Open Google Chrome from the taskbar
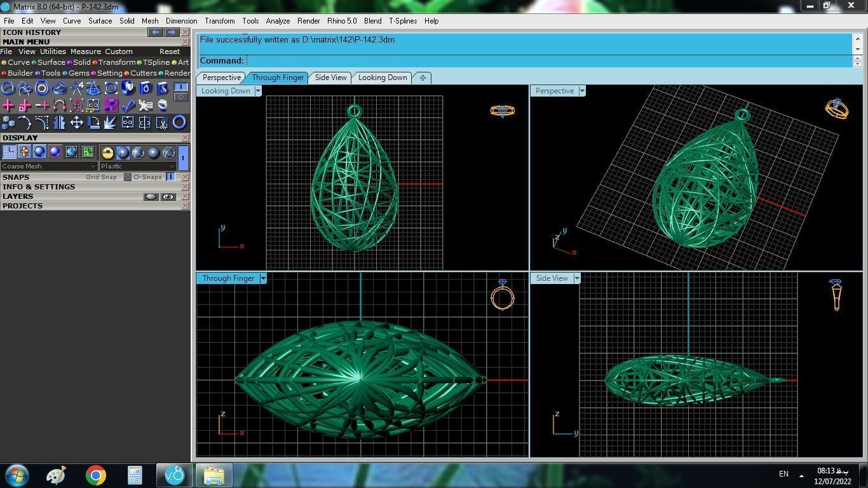Viewport: 868px width, 488px height. [x=96, y=475]
